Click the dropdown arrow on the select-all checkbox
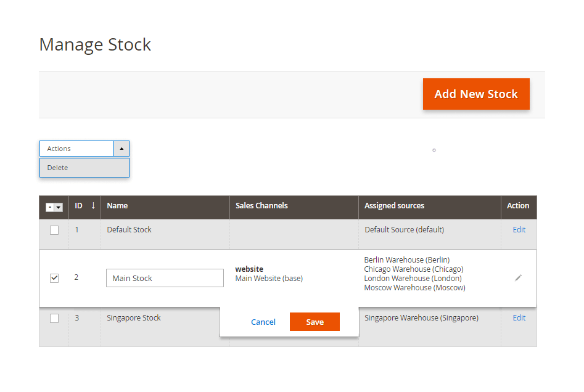Screen dimensions: 584x392 click(x=59, y=207)
